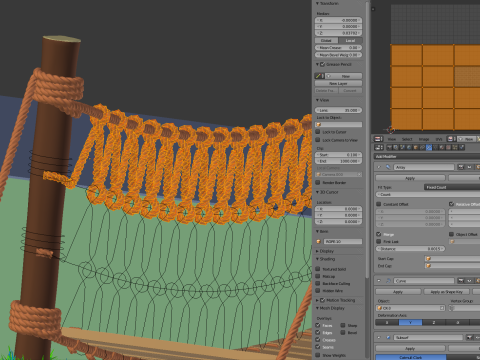480x360 pixels.
Task: Enable Constant Offset in Array modifier
Action: point(379,204)
